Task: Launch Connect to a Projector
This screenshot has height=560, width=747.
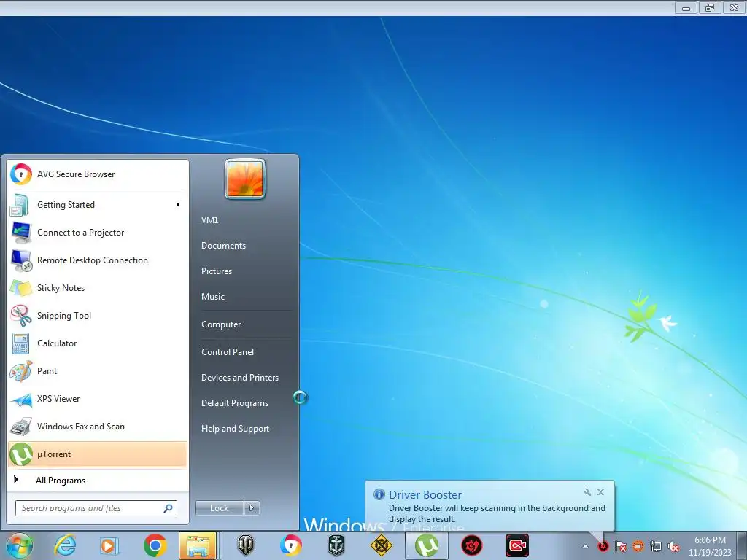Action: point(98,233)
